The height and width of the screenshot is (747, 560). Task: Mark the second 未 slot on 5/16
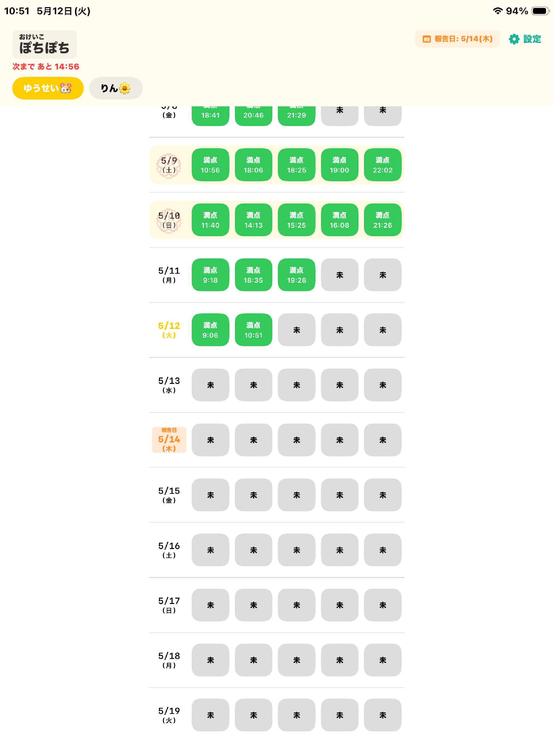coord(253,550)
